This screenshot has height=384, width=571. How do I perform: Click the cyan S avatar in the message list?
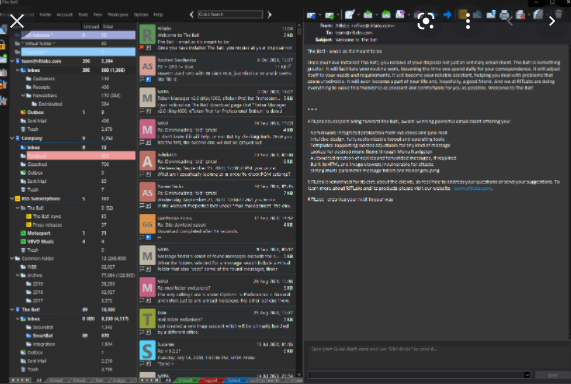tap(147, 350)
